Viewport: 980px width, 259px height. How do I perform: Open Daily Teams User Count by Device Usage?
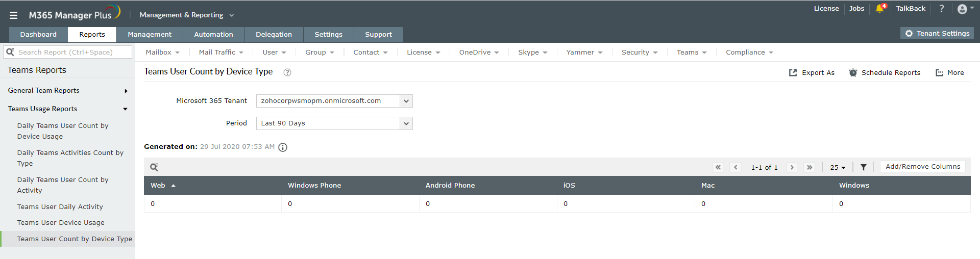pyautogui.click(x=63, y=131)
